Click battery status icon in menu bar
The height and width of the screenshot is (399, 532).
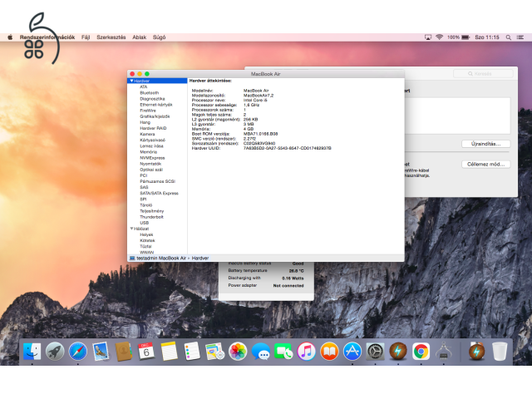(x=465, y=37)
